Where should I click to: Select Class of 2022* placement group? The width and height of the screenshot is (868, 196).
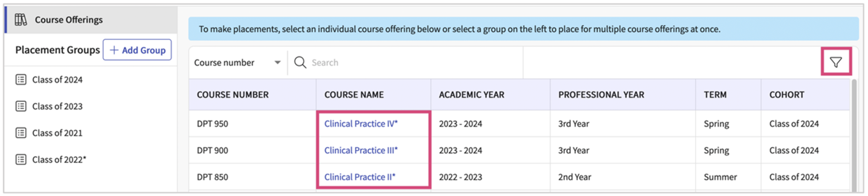click(x=59, y=159)
